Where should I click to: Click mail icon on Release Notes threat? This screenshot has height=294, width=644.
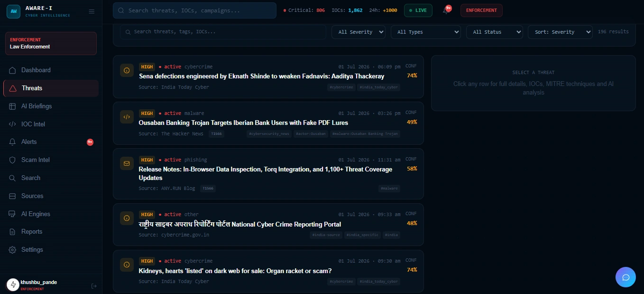coord(127,163)
